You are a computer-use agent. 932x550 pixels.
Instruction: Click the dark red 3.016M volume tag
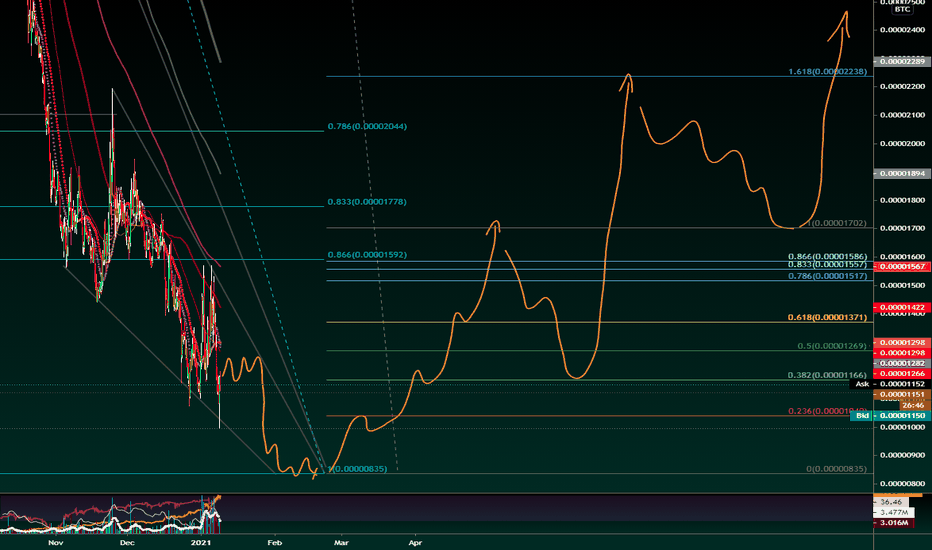point(893,523)
